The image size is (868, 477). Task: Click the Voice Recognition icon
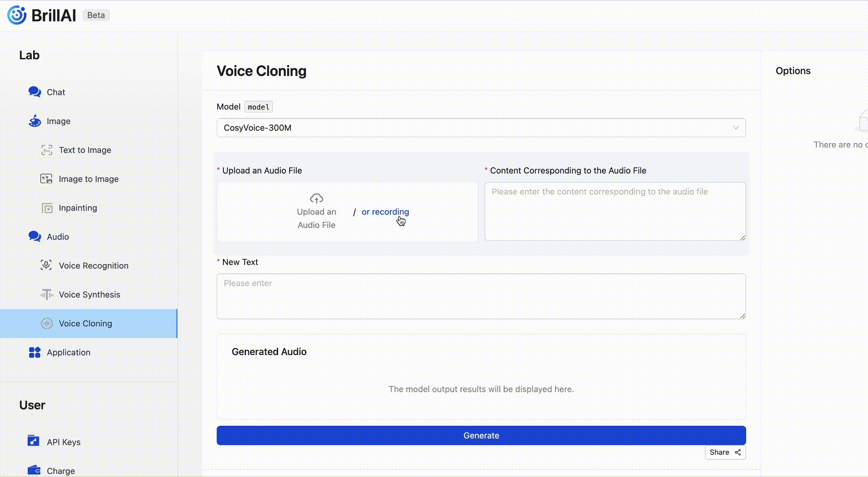click(x=46, y=265)
